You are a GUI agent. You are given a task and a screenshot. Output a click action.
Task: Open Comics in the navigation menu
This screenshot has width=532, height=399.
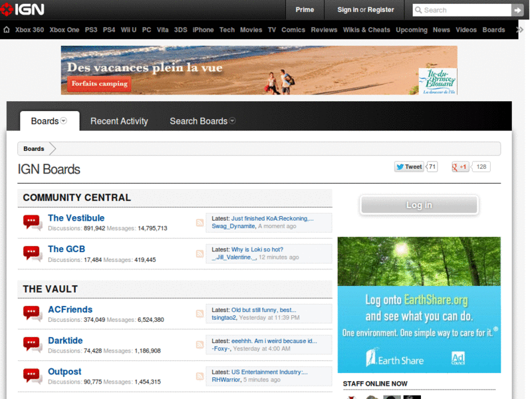(x=293, y=30)
